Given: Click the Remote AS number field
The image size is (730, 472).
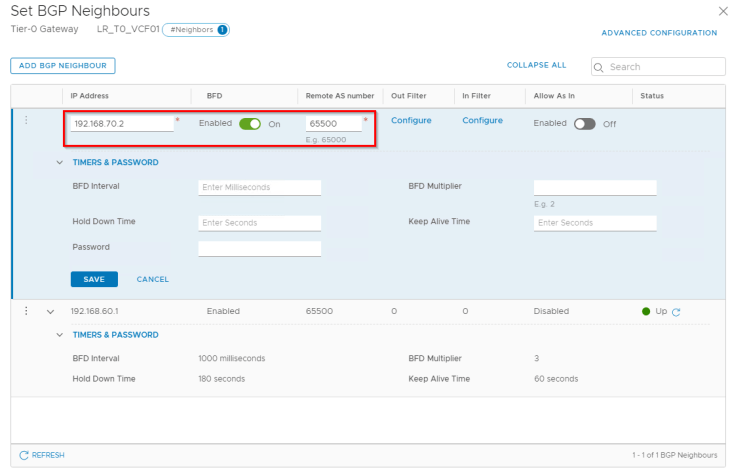Looking at the screenshot, I should [333, 123].
